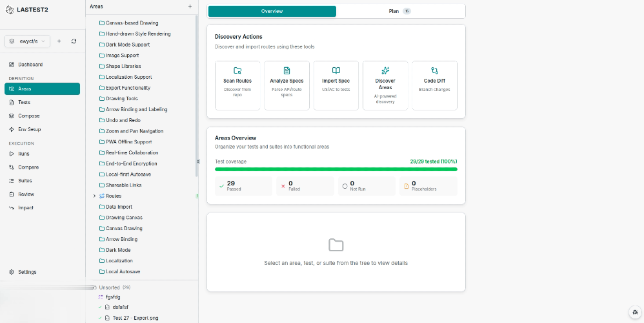This screenshot has width=644, height=323.
Task: Click the Areas panel divider handle
Action: [198, 161]
